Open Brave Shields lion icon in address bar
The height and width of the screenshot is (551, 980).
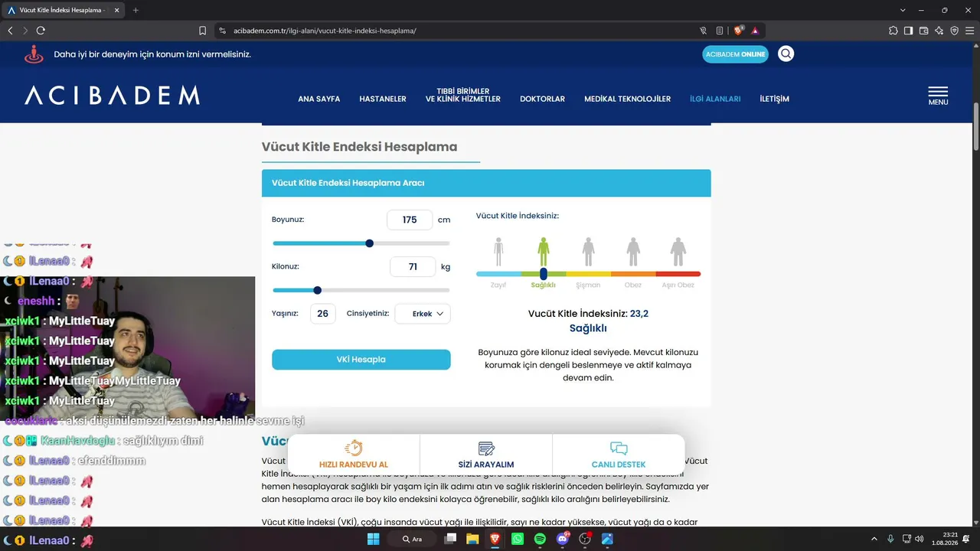[738, 31]
